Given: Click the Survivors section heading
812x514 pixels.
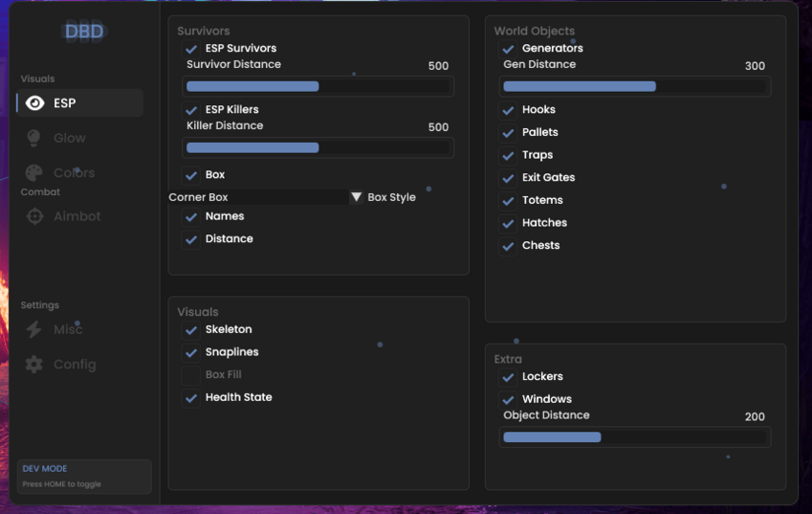Looking at the screenshot, I should pos(204,31).
